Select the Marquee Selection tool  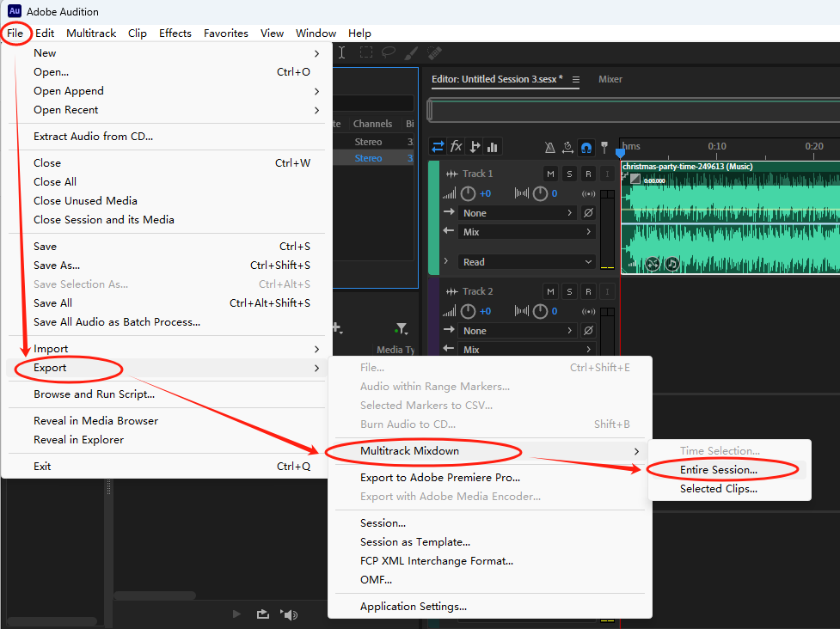[366, 52]
